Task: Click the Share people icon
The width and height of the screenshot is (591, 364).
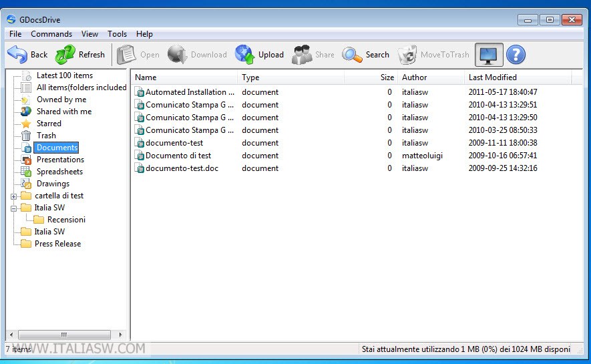Action: tap(302, 55)
